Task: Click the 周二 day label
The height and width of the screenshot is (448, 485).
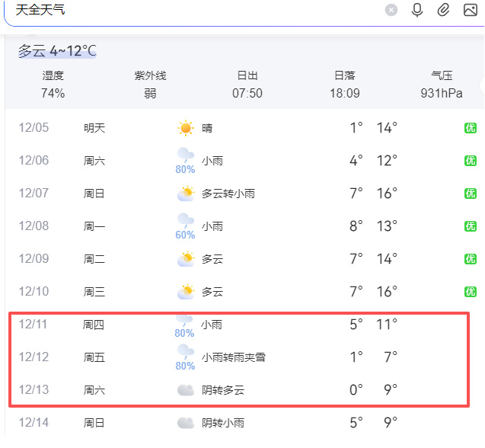Action: tap(94, 259)
